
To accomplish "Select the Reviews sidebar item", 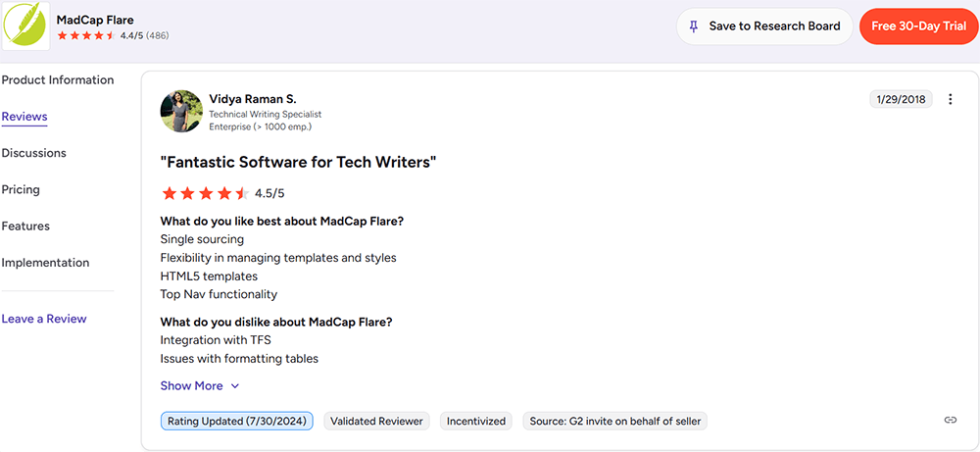I will (24, 117).
